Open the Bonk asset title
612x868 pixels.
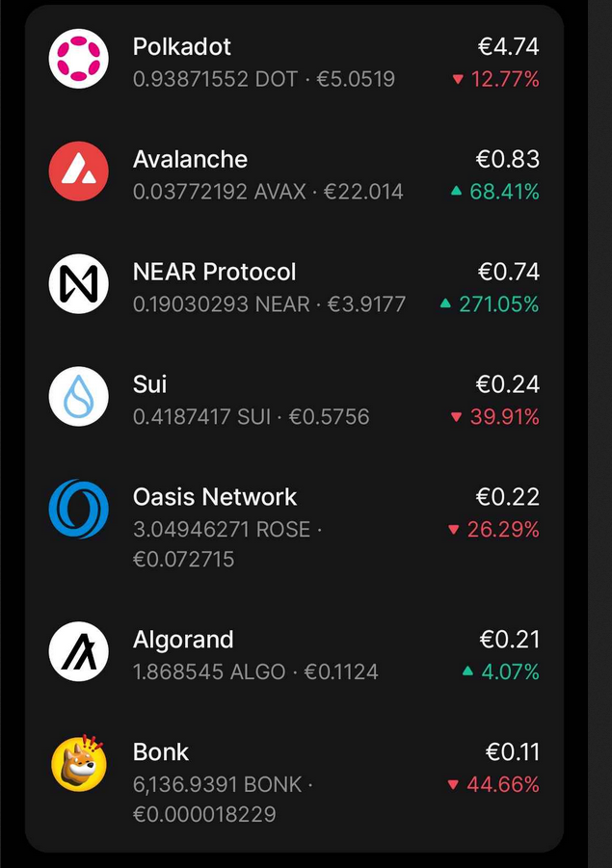coord(161,752)
